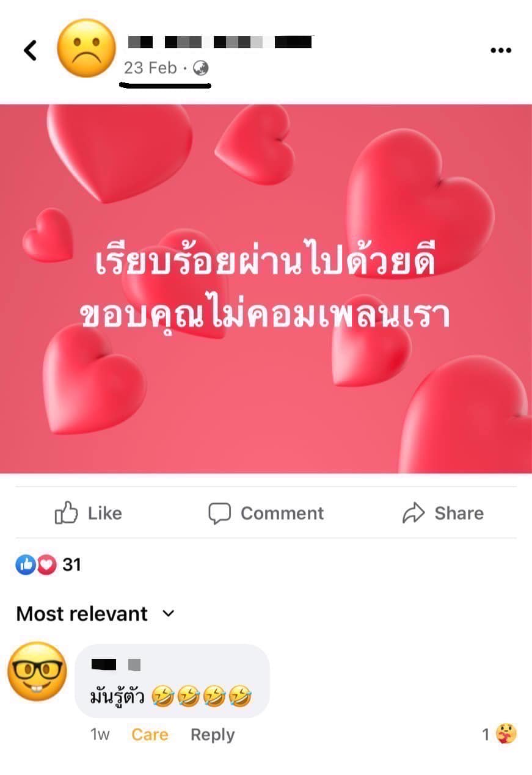Open the red hearts background post image
Image resolution: width=532 pixels, height=775 pixels.
coord(266,288)
